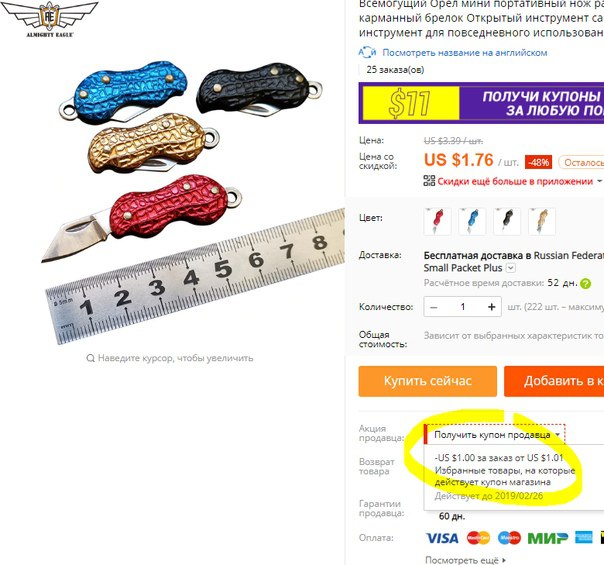Increase quantity with the plus button
The height and width of the screenshot is (565, 604).
pos(491,307)
